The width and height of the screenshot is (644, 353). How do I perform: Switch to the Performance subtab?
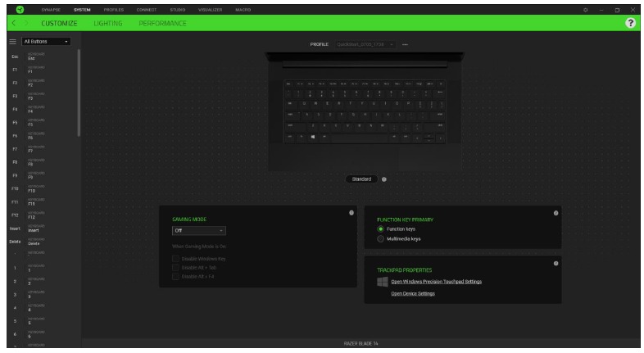tap(162, 24)
